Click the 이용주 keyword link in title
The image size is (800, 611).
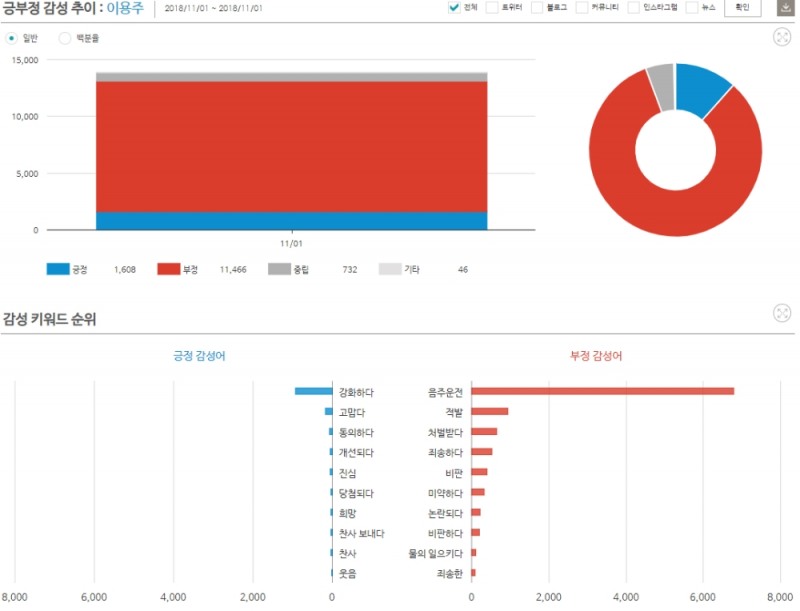(127, 8)
